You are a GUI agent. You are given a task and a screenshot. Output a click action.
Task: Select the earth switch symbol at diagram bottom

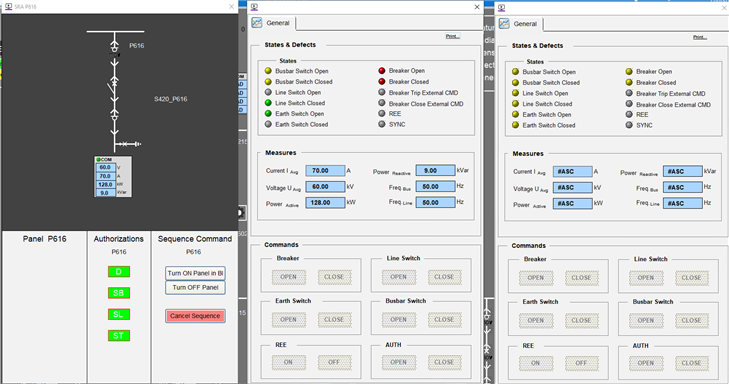point(129,144)
